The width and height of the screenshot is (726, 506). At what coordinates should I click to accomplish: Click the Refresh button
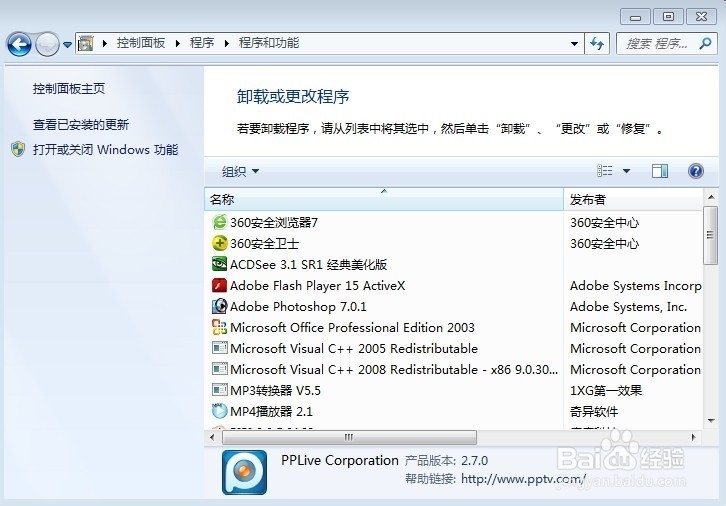point(597,44)
